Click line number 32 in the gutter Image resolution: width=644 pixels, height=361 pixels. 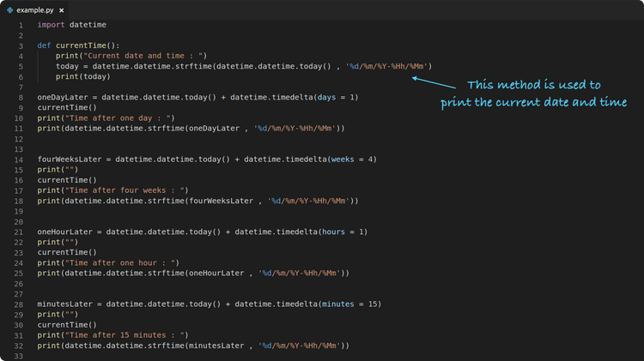(19, 346)
